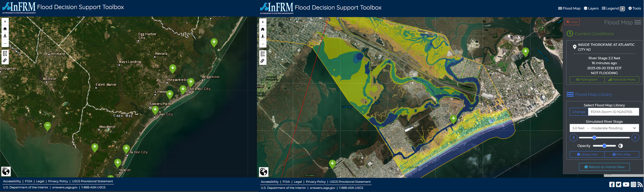Click Change flood map library

tap(578, 112)
